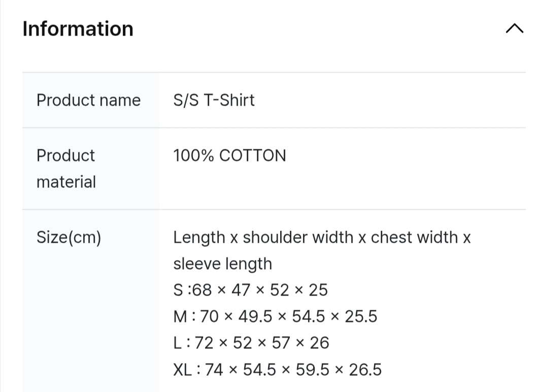
Task: Click the 26.5 sleeve value for size XL
Action: pos(365,369)
